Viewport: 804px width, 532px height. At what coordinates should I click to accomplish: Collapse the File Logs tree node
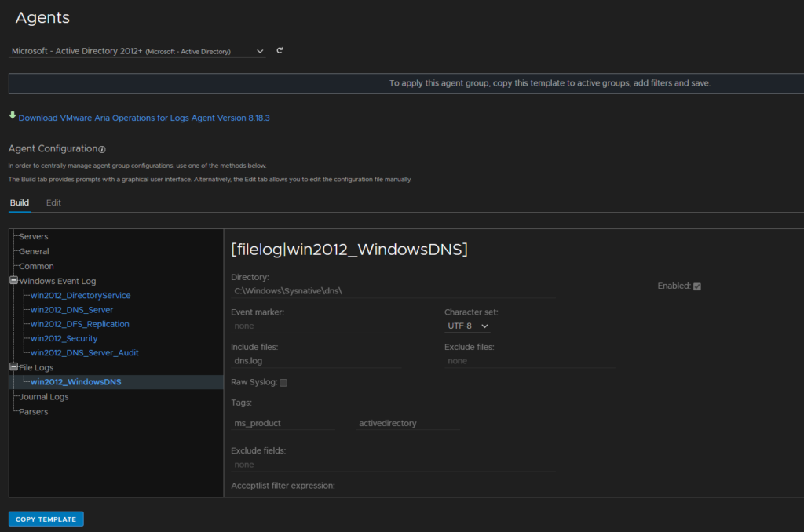[14, 367]
